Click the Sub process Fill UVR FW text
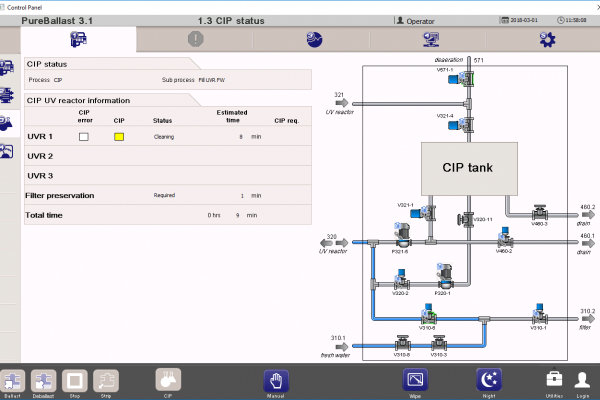 click(193, 80)
